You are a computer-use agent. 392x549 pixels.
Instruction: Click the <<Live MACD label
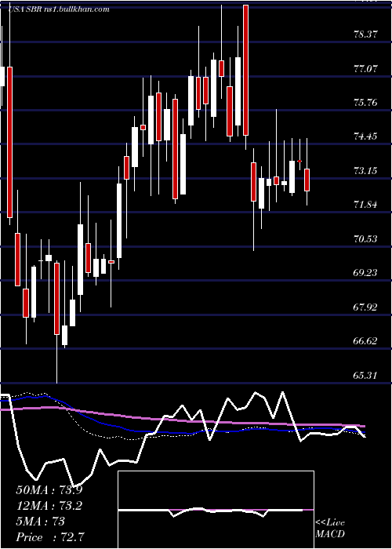coord(330,529)
